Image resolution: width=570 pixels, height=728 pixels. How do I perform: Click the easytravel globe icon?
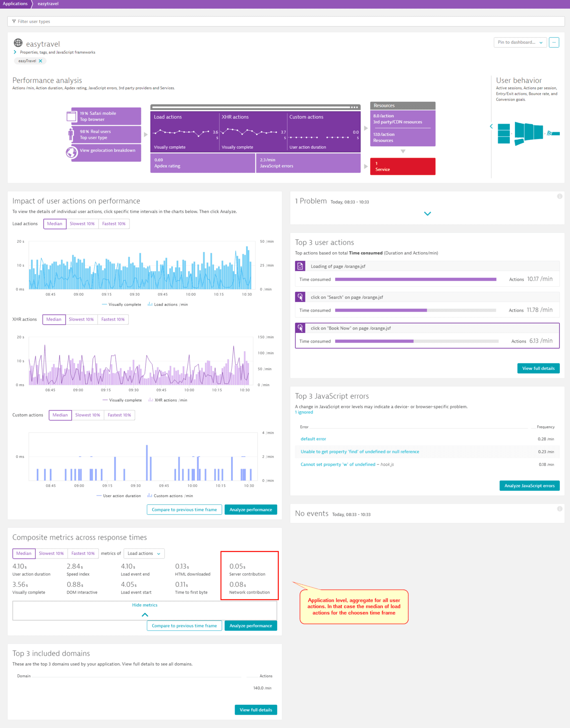click(18, 43)
